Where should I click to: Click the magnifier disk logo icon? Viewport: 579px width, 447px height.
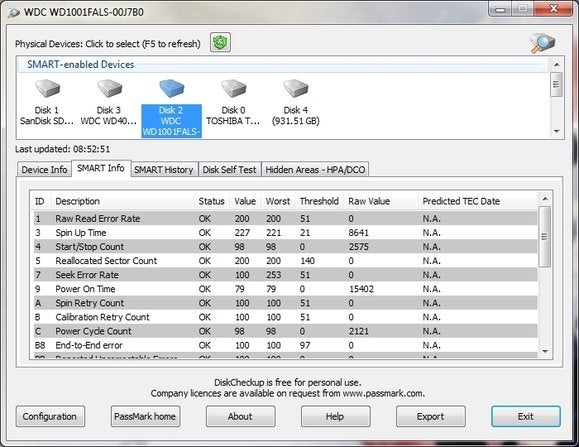point(542,43)
